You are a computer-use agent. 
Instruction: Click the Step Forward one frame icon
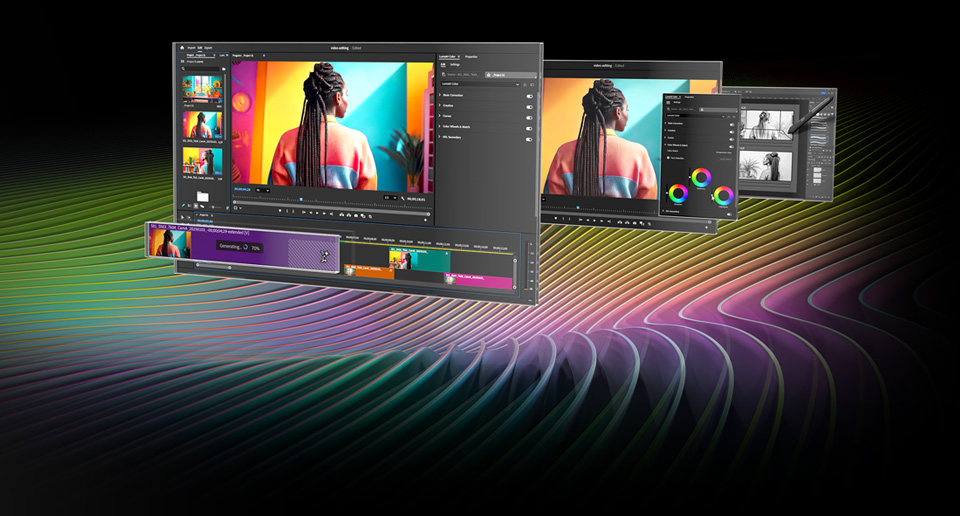coord(323,212)
